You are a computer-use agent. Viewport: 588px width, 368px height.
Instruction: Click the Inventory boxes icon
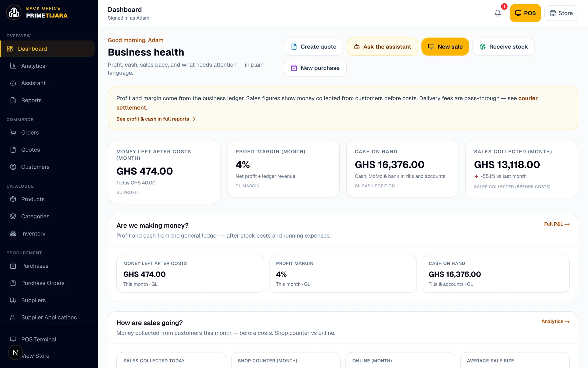[x=13, y=234]
